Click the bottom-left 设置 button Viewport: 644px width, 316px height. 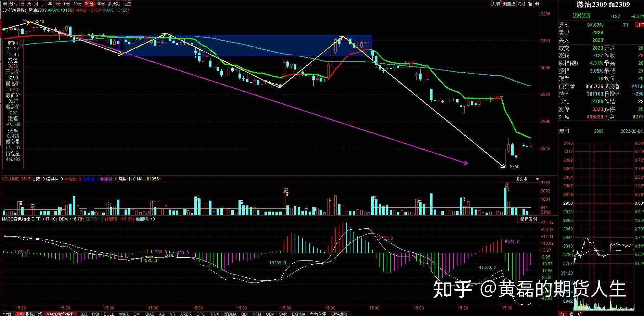click(7, 314)
